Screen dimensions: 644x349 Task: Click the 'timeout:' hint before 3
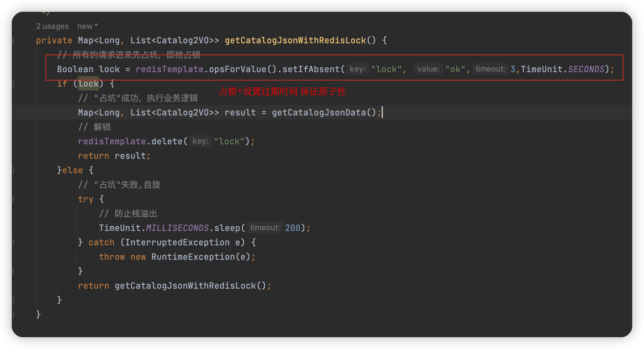tap(490, 69)
